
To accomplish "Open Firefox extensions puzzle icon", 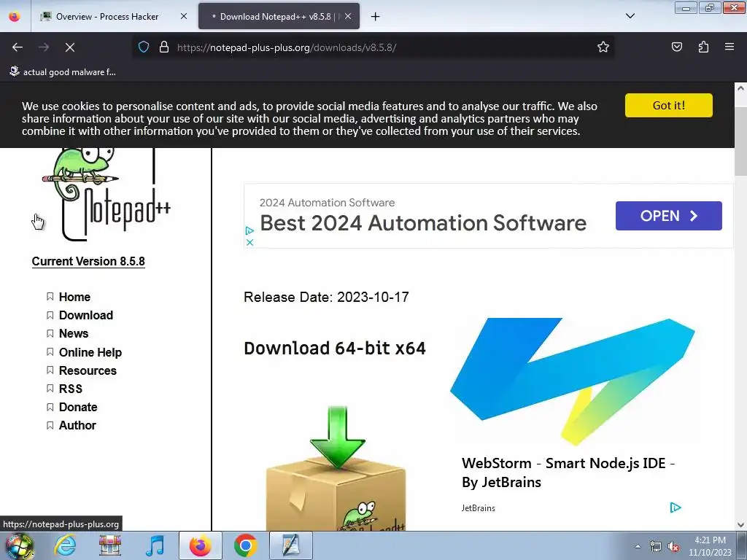I will click(x=703, y=47).
